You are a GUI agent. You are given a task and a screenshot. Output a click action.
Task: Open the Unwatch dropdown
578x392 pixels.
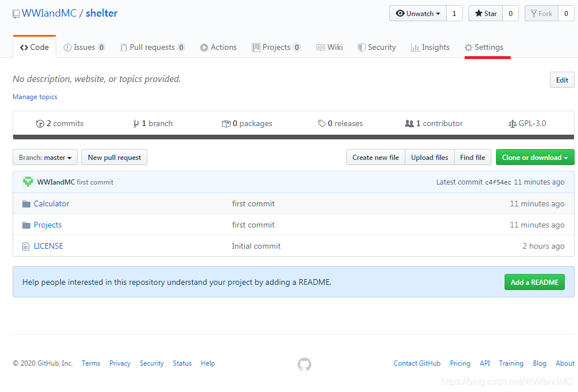point(417,14)
